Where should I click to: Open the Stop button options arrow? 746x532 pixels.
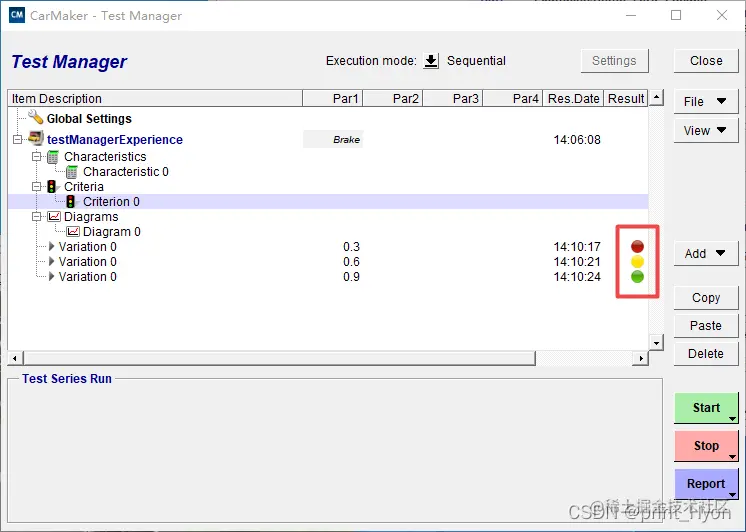click(732, 457)
